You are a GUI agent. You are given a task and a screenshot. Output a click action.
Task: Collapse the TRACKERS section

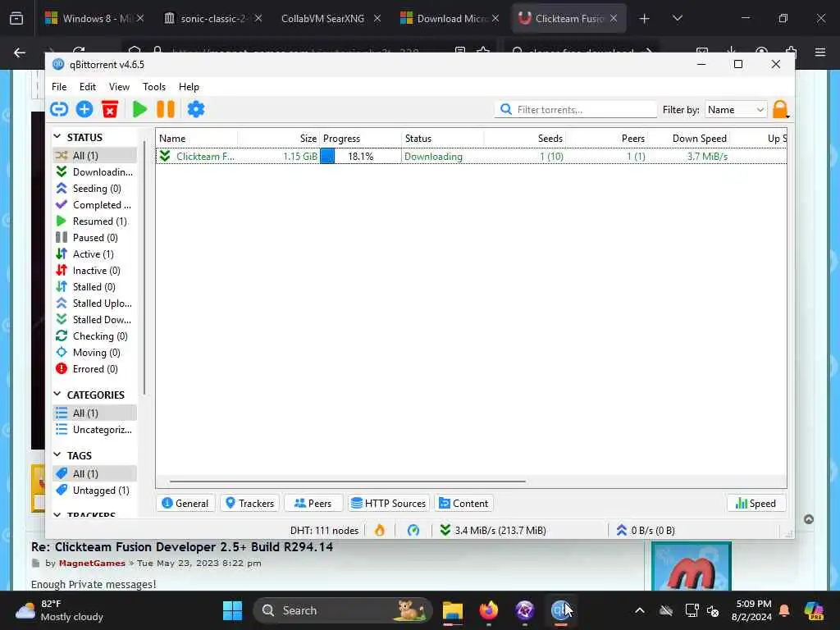coord(57,515)
